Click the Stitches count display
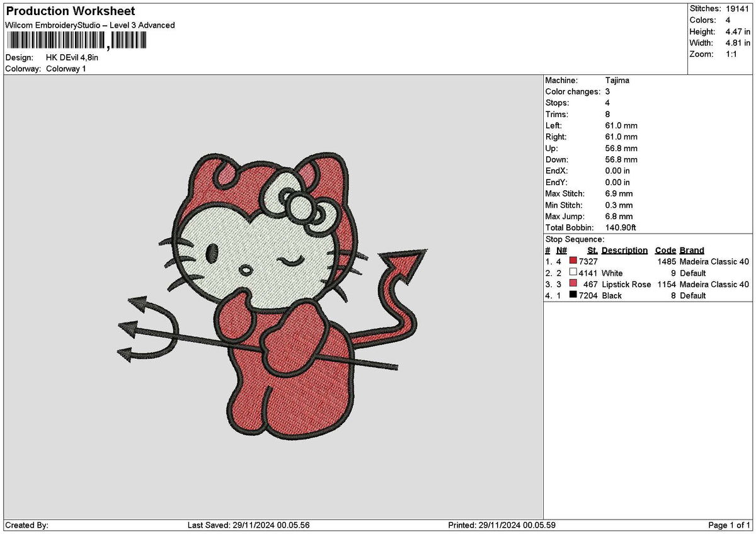The width and height of the screenshot is (756, 534). click(x=719, y=9)
